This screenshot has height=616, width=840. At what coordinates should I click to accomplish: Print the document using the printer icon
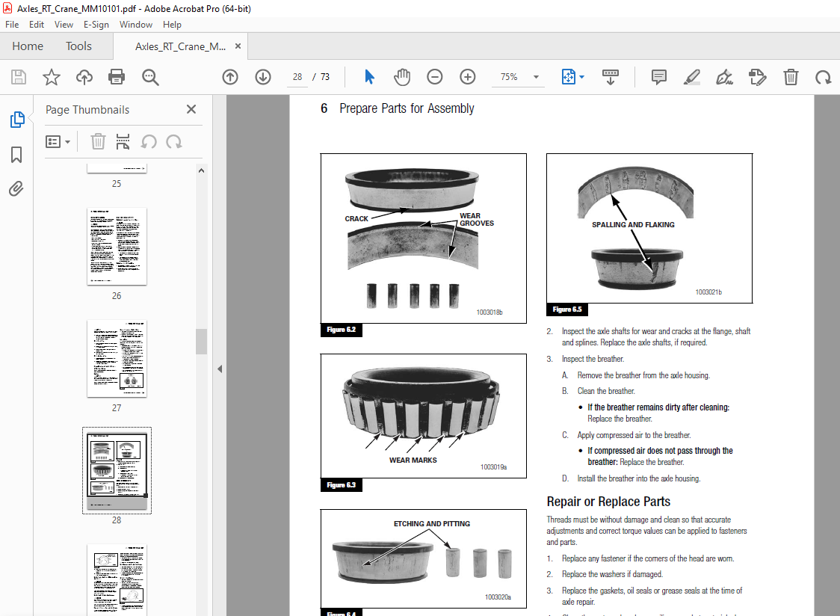[x=117, y=77]
